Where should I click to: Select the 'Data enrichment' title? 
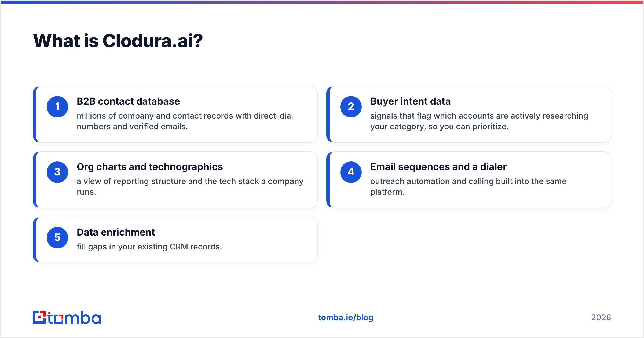[x=116, y=232]
